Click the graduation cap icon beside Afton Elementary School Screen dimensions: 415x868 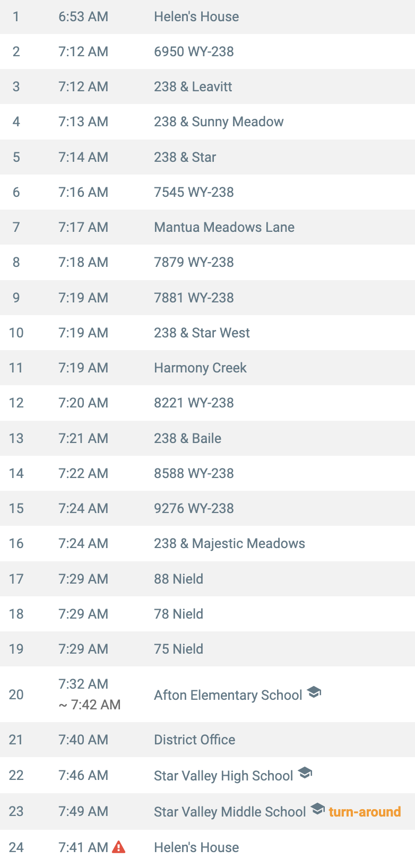tap(314, 692)
